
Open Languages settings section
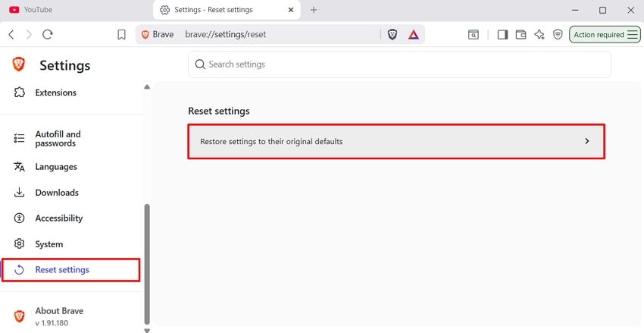tap(56, 167)
